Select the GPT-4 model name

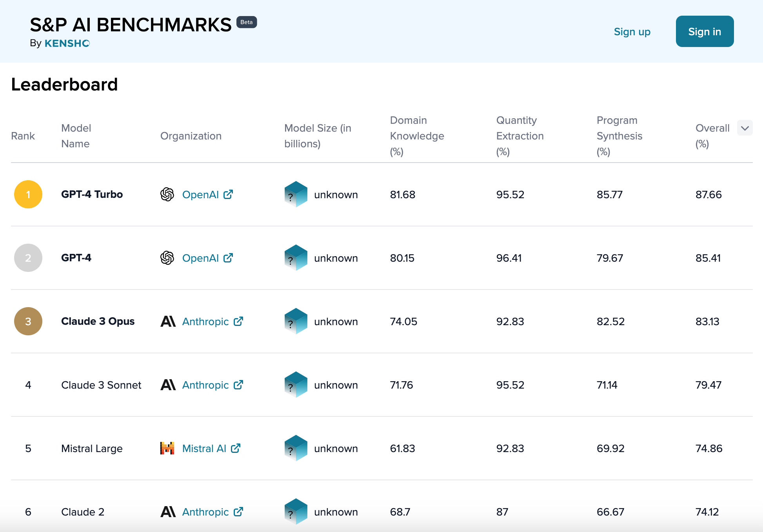[x=76, y=258]
